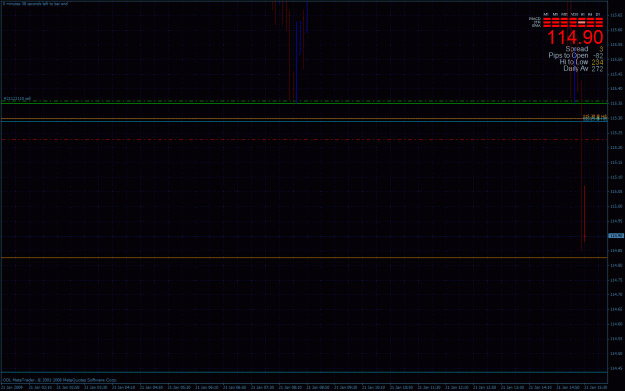This screenshot has height=391, width=625.
Task: Click the bar countdown timer text
Action: click(x=35, y=4)
